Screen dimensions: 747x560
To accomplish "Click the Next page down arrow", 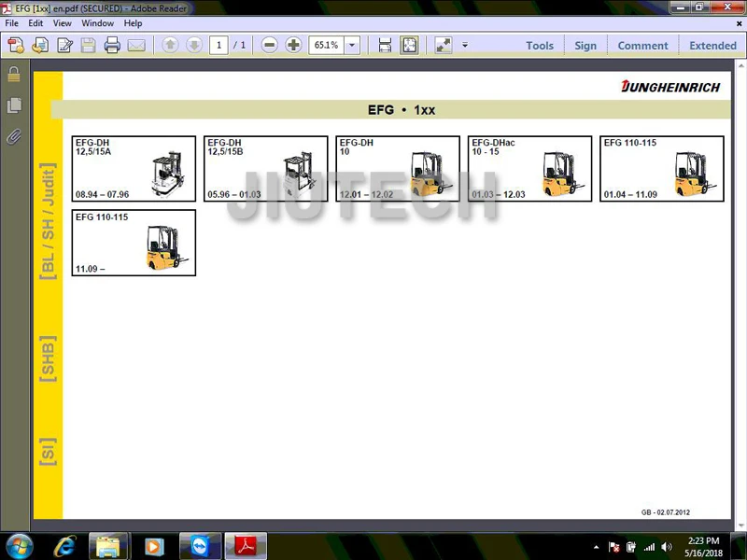I will [x=194, y=45].
